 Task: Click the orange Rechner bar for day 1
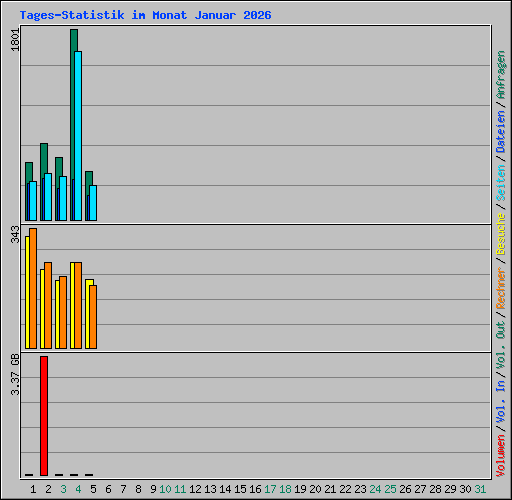[x=33, y=288]
